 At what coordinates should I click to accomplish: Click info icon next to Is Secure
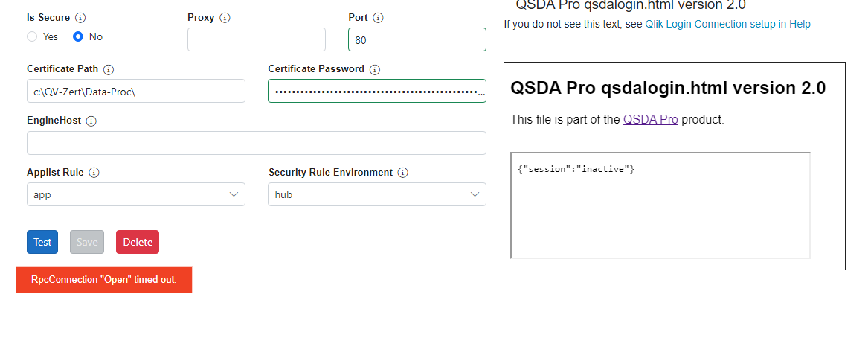pos(80,17)
